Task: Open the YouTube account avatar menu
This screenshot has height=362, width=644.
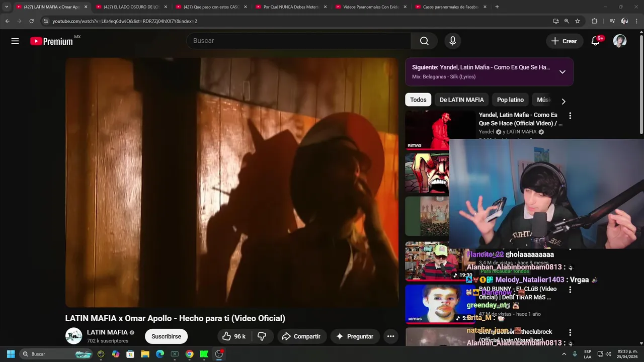Action: coord(620,41)
